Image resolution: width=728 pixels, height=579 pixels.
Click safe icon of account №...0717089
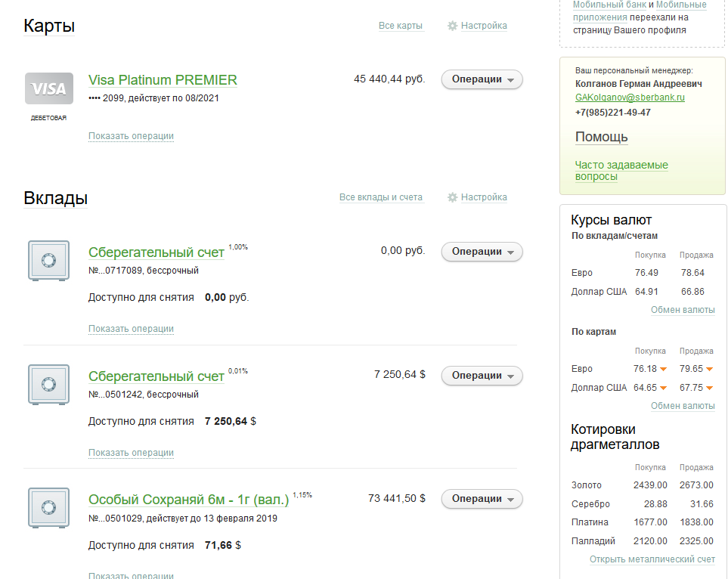coord(48,261)
